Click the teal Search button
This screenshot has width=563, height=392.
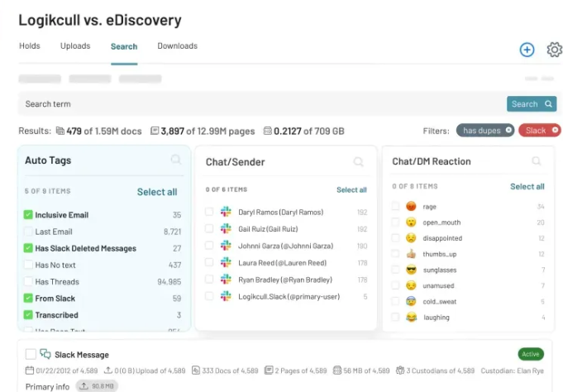pos(532,104)
